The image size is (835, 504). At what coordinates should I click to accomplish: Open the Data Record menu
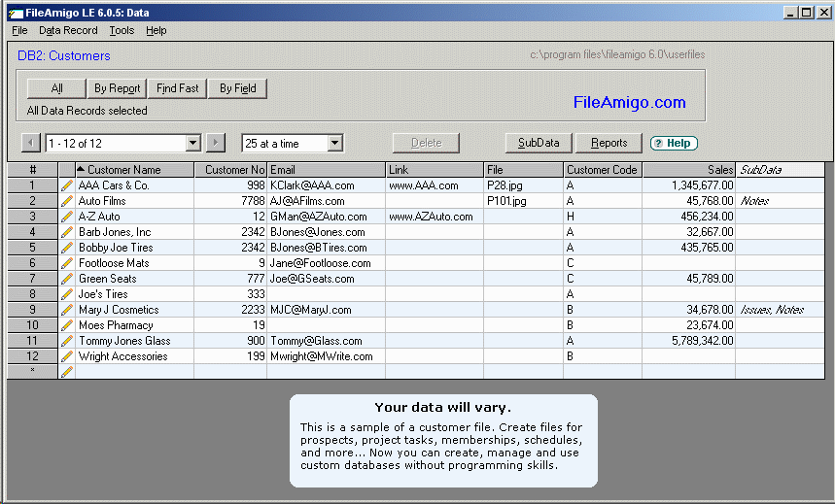coord(68,30)
